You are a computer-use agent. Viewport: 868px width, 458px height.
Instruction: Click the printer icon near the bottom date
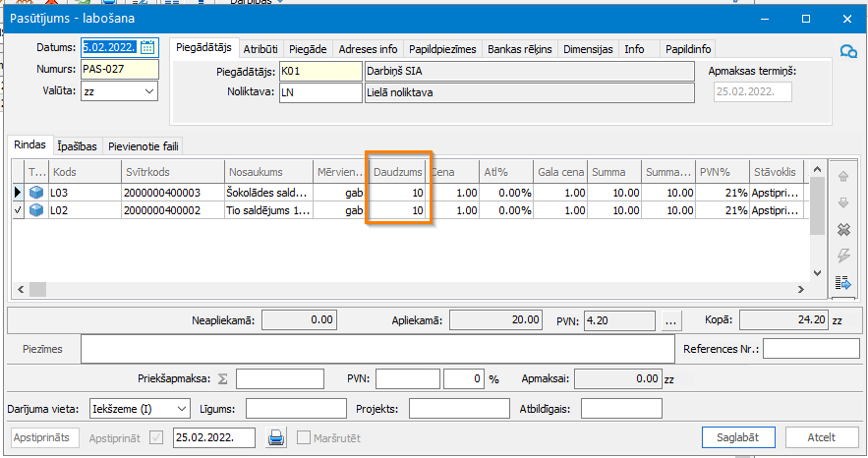pos(276,437)
